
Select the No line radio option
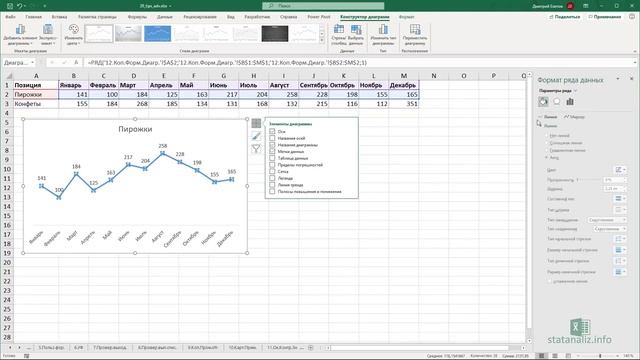pos(547,135)
